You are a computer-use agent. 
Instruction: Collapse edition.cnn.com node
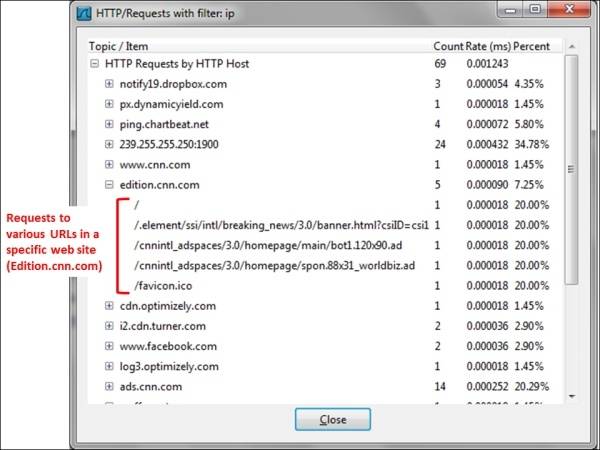(109, 185)
